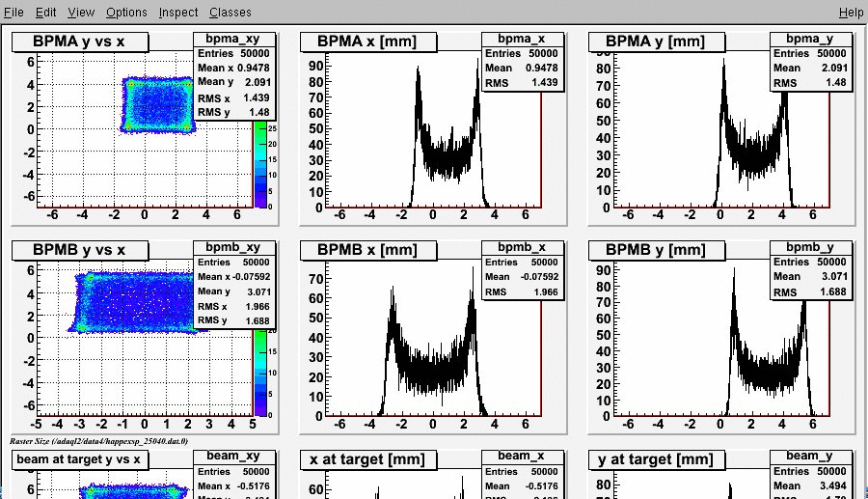Click 'RMS y 1.688' in bpmb_xy stats
The height and width of the screenshot is (499, 868).
pos(233,320)
